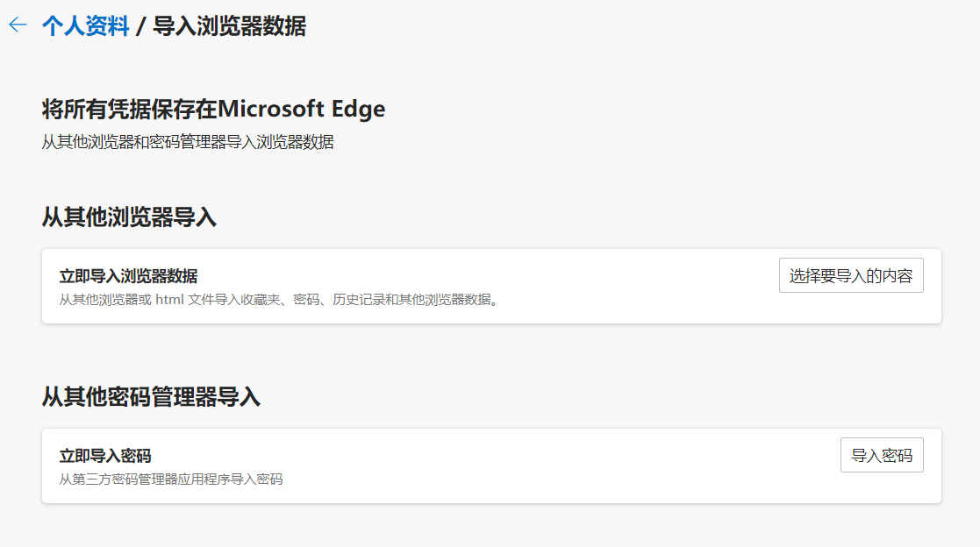This screenshot has width=980, height=547.
Task: Click the description mentioning html 文件导入收藏夹
Action: 281,300
